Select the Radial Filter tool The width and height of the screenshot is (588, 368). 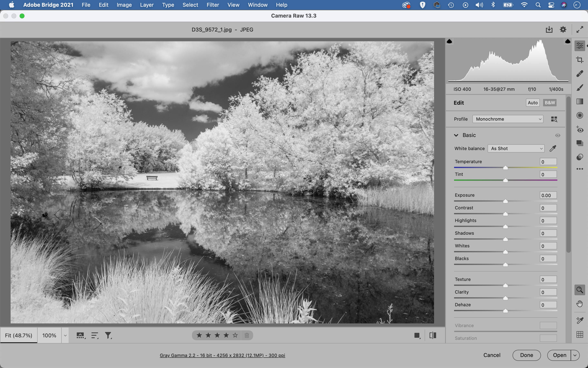pos(580,115)
